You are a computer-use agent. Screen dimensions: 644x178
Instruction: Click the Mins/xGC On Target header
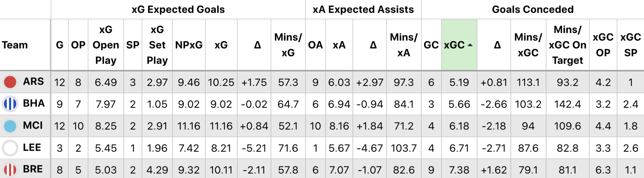coord(567,45)
